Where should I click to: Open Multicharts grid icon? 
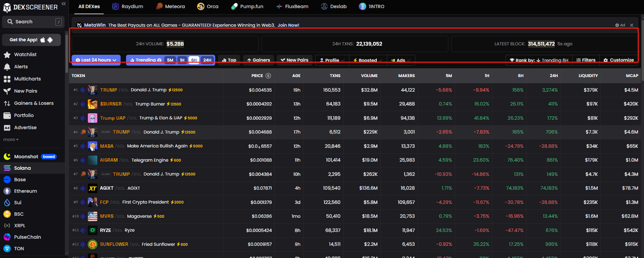coord(7,79)
